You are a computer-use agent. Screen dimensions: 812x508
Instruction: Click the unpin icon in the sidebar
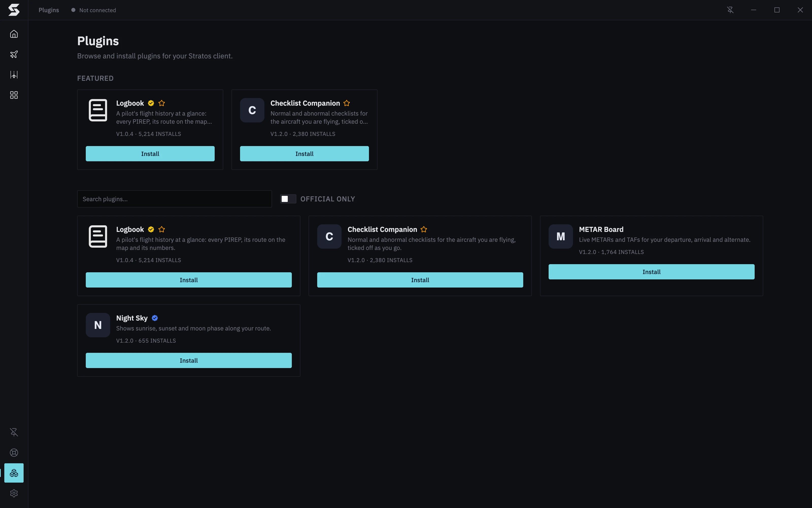click(14, 432)
